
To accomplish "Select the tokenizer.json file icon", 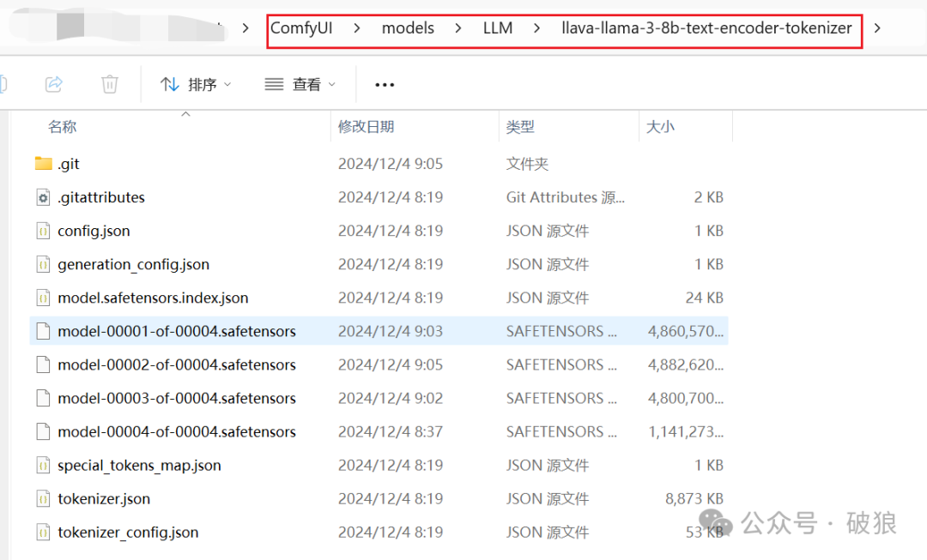I will click(x=43, y=498).
